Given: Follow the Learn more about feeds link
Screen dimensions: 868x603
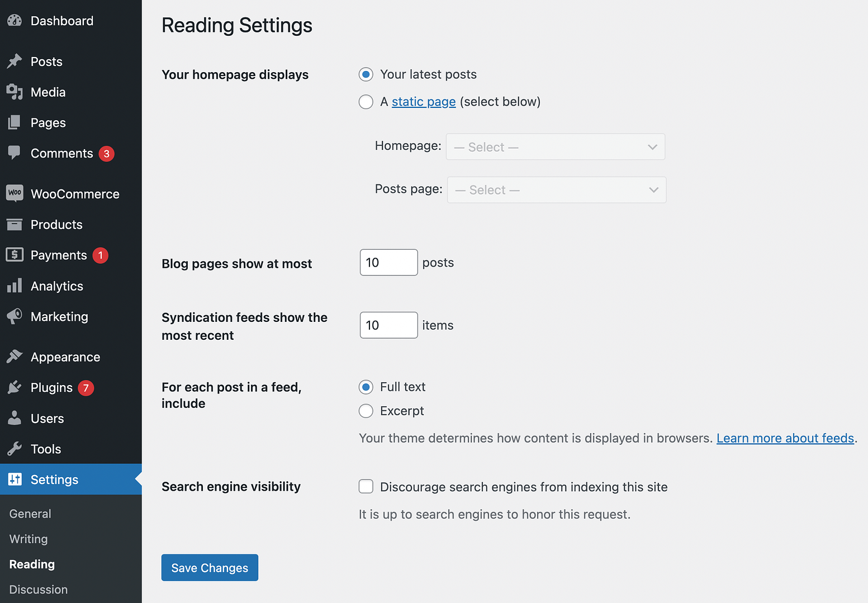Looking at the screenshot, I should pyautogui.click(x=785, y=438).
